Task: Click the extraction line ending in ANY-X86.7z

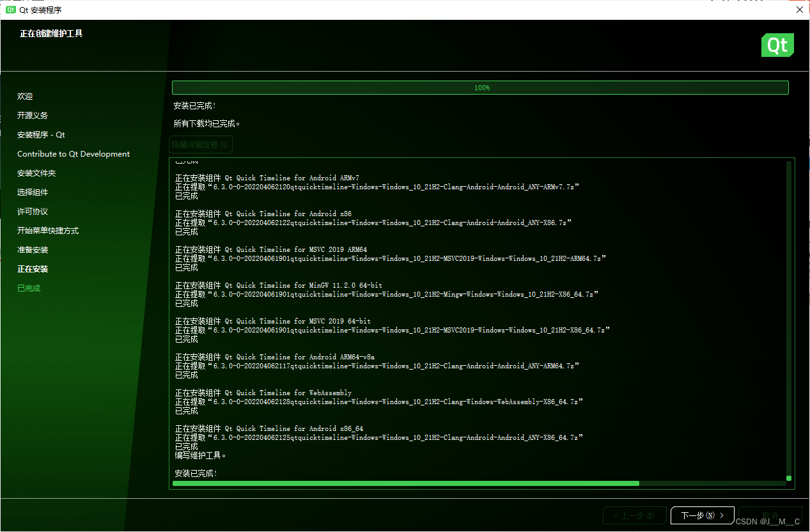Action: pyautogui.click(x=373, y=223)
